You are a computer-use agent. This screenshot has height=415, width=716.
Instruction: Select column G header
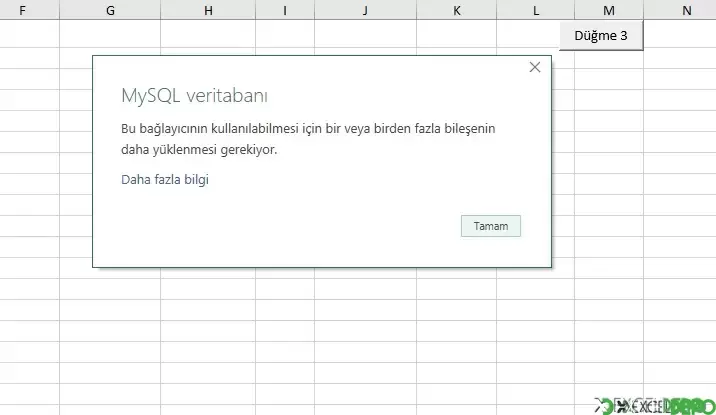pos(110,10)
